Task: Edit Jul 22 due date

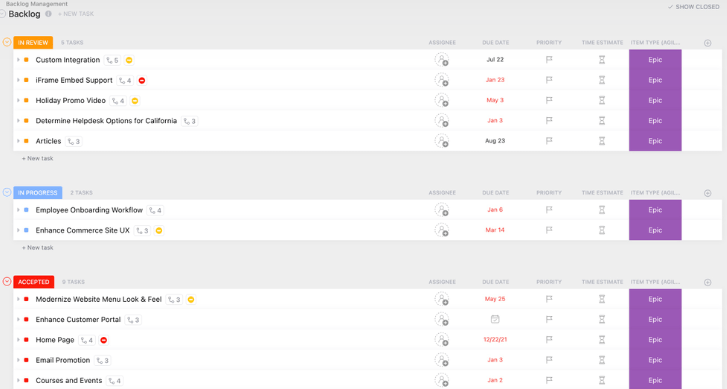Action: [x=495, y=60]
